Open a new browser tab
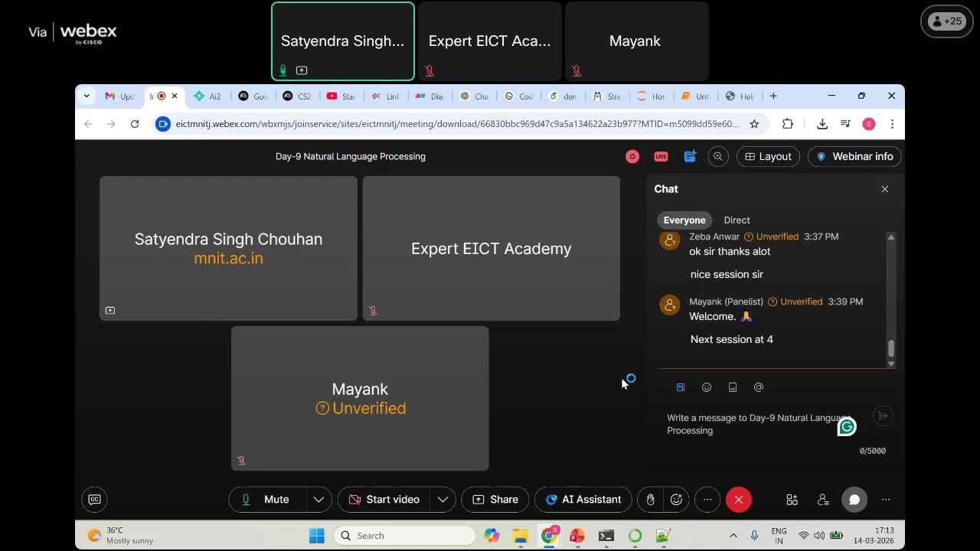Viewport: 980px width, 551px height. tap(773, 96)
